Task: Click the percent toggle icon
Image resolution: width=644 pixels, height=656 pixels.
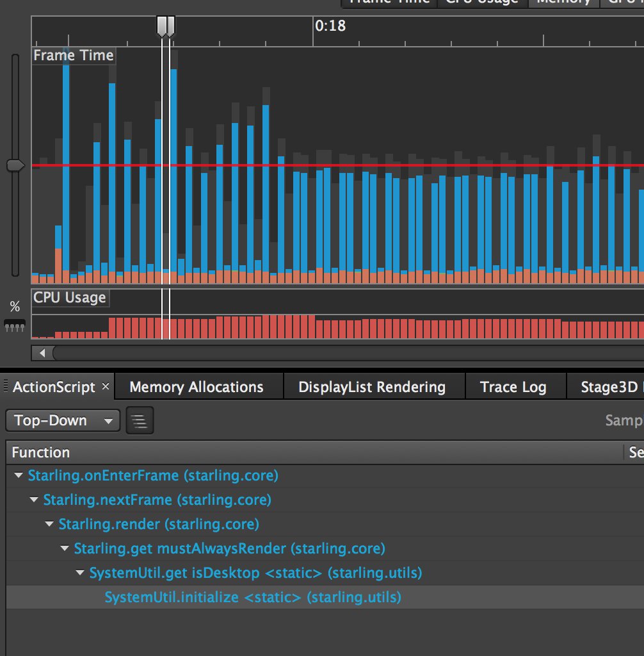Action: (x=15, y=306)
